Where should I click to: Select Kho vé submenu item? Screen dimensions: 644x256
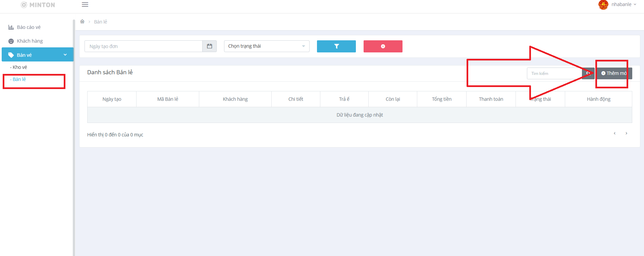[x=19, y=67]
